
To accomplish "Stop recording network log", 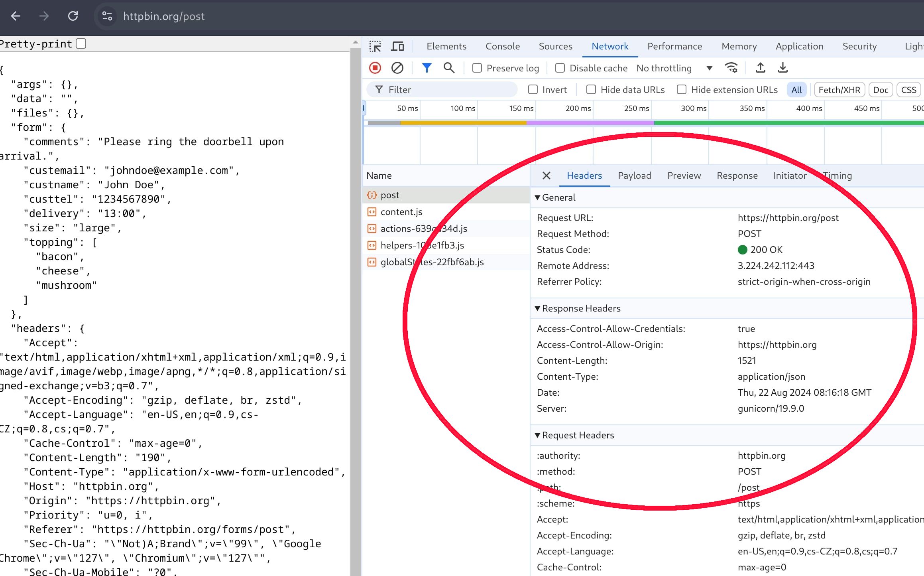I will click(x=375, y=68).
